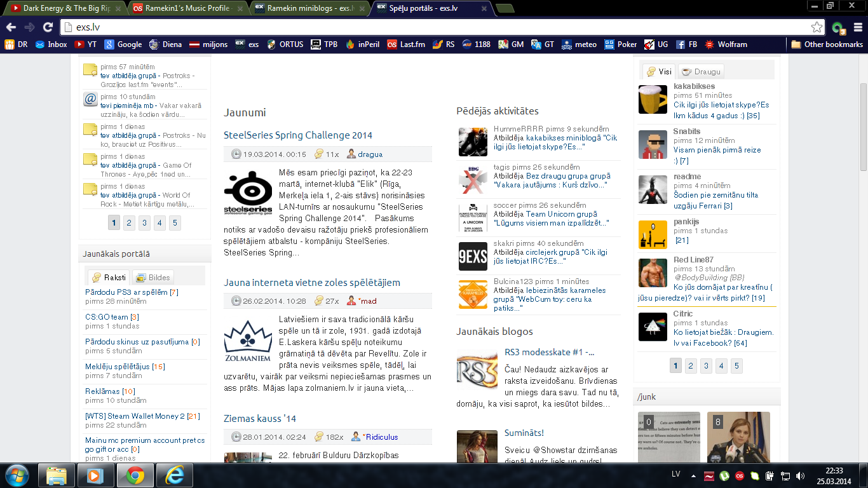Click the clock showing 22:33

834,470
